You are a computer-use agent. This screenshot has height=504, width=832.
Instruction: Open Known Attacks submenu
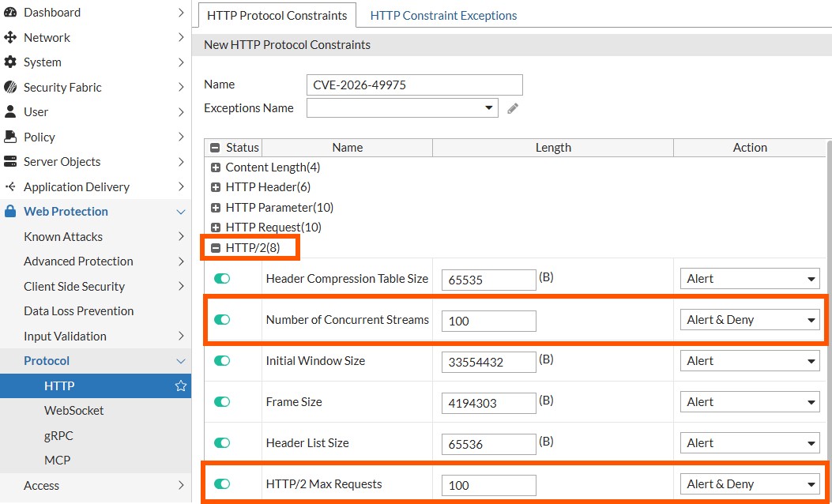coord(96,237)
